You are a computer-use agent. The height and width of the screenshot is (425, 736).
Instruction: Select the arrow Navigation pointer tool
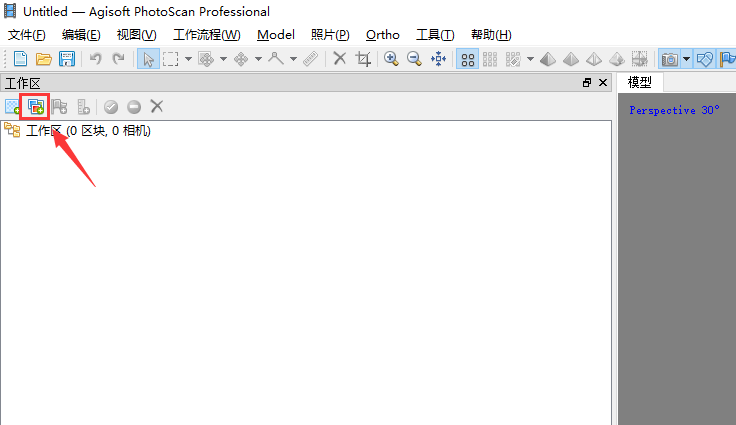(147, 59)
